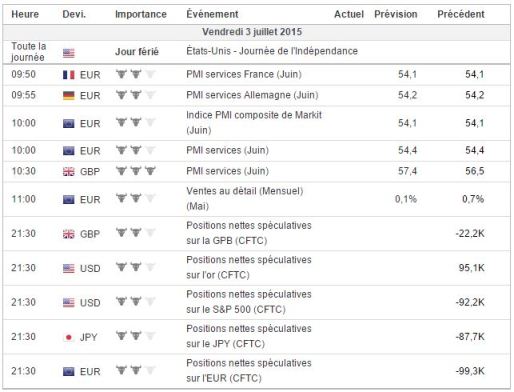
Task: Select the Importance column header
Action: (x=141, y=14)
